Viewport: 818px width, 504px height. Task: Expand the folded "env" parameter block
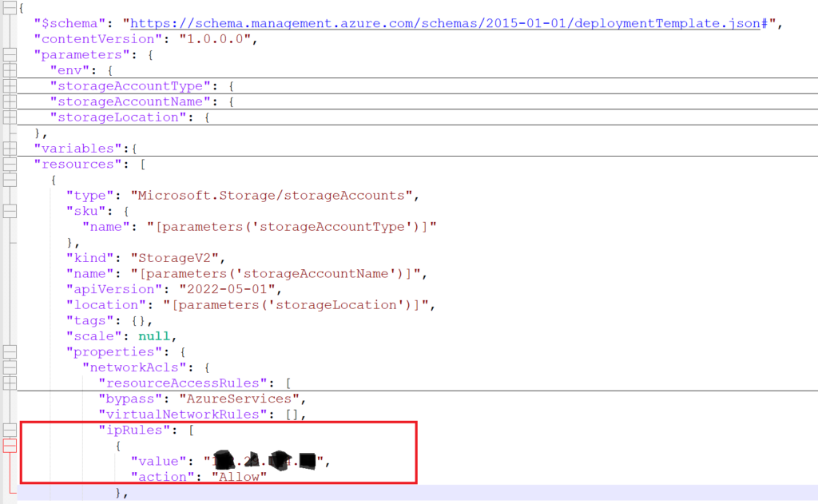(10, 70)
